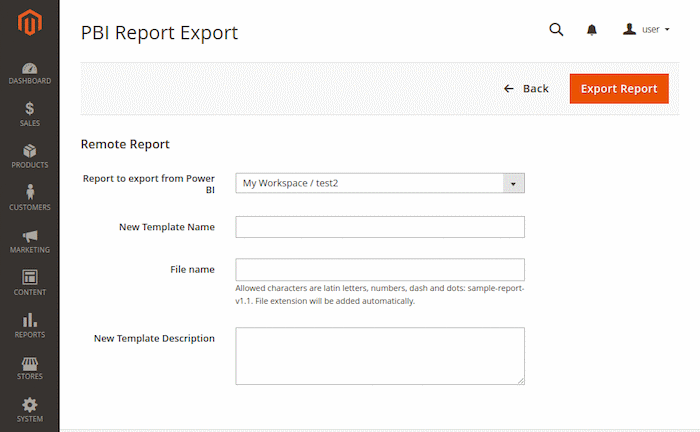700x432 pixels.
Task: Click the search magnifier icon
Action: [x=556, y=29]
